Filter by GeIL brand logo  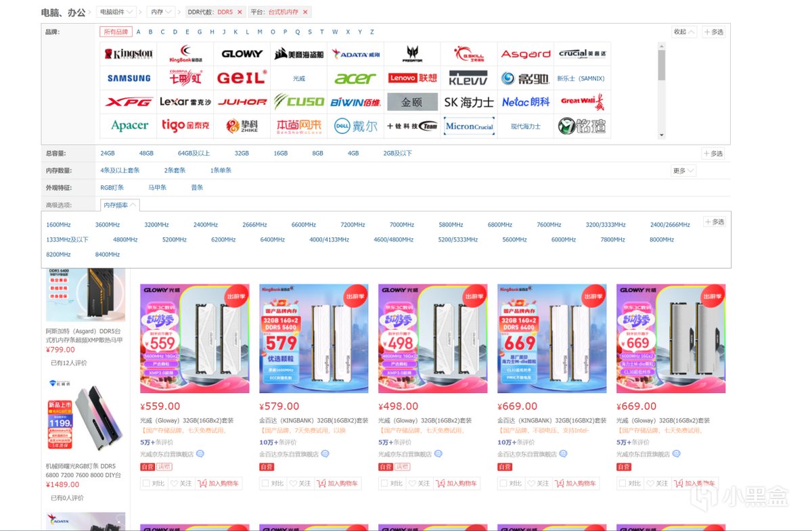[x=242, y=78]
